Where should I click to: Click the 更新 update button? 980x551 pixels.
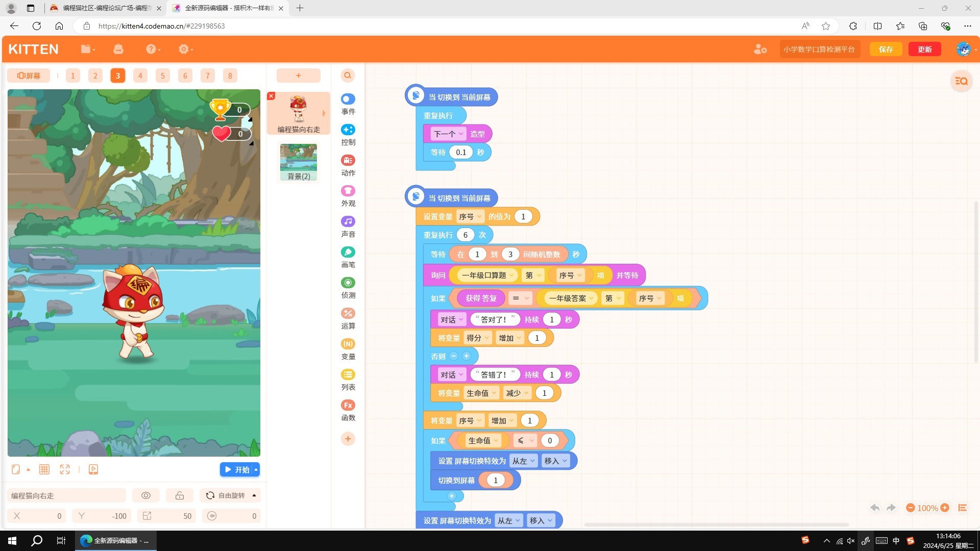pos(925,49)
